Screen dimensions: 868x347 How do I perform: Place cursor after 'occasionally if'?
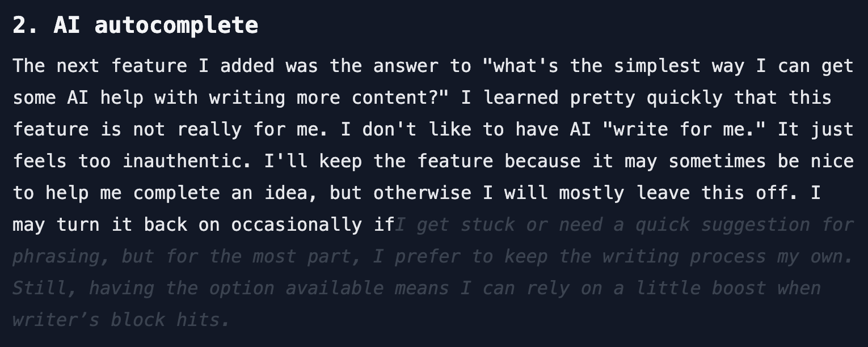395,225
